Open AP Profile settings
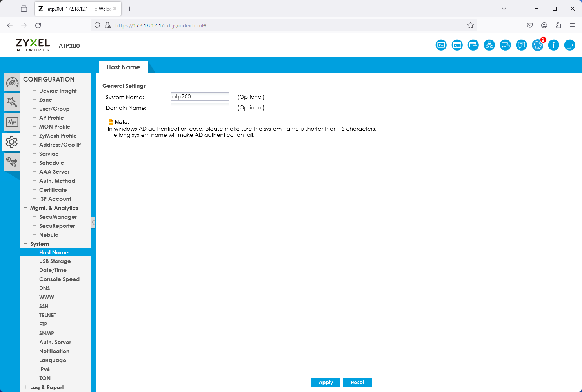 click(x=51, y=118)
